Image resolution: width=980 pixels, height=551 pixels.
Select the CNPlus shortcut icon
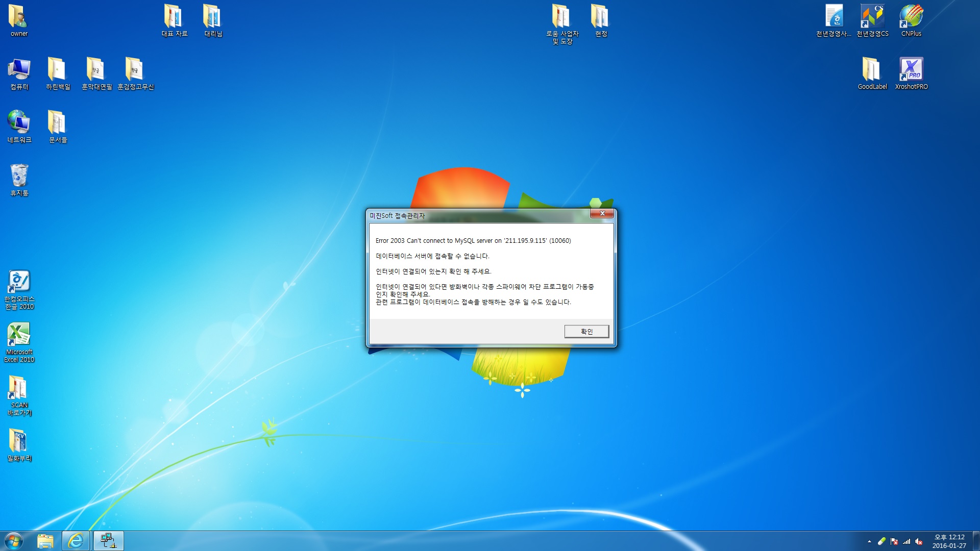click(911, 20)
